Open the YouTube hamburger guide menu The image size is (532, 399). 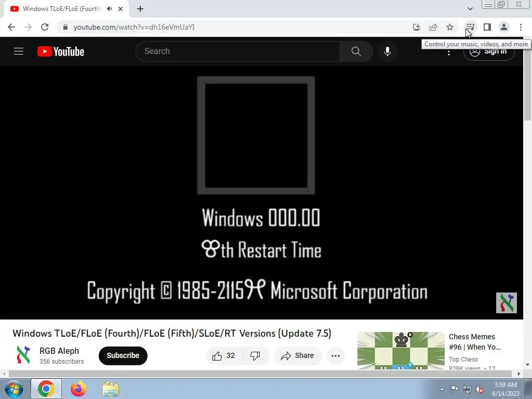(x=19, y=51)
